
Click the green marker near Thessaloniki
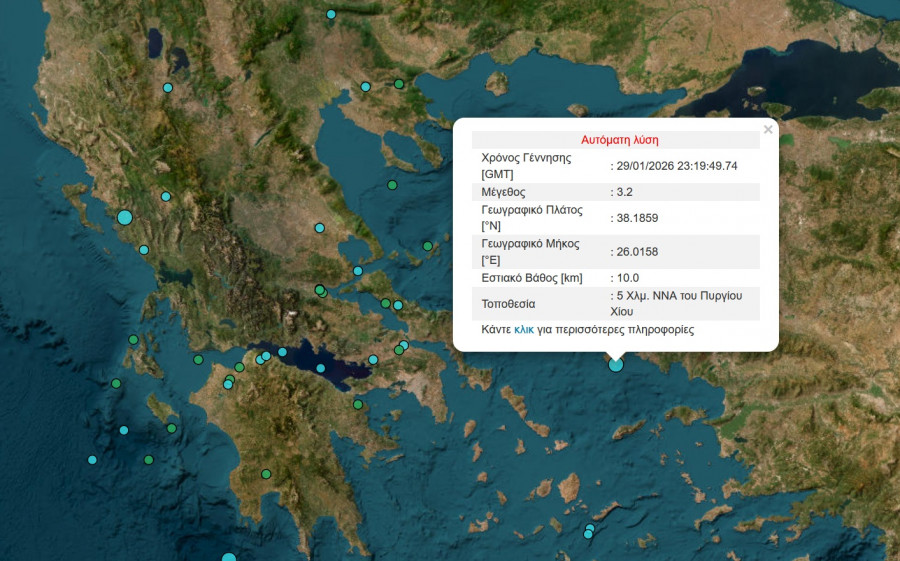tap(398, 84)
